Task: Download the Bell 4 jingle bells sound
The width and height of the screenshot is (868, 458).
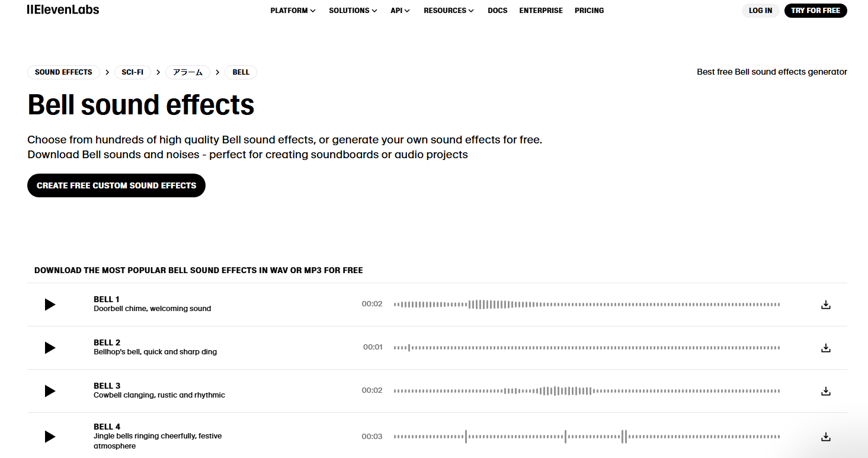Action: point(825,437)
